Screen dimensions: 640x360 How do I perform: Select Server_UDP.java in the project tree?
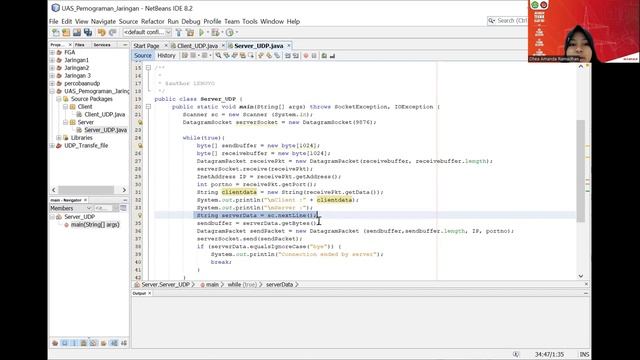(x=105, y=130)
